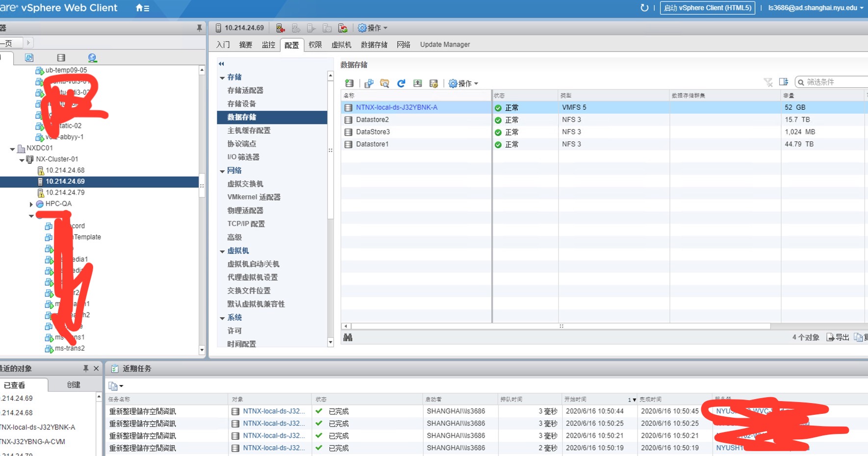Click the NX-Cluster-01 cluster icon
The width and height of the screenshot is (868, 456).
(x=30, y=159)
